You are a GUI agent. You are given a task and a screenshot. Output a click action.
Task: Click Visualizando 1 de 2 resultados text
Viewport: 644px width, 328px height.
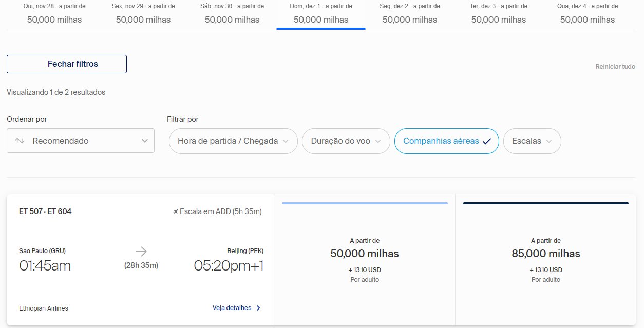coord(56,92)
